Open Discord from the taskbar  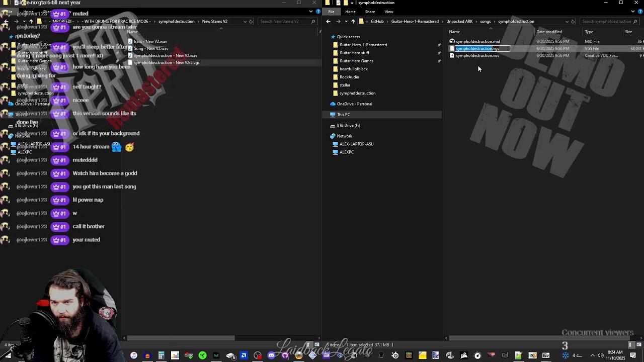coord(272,355)
